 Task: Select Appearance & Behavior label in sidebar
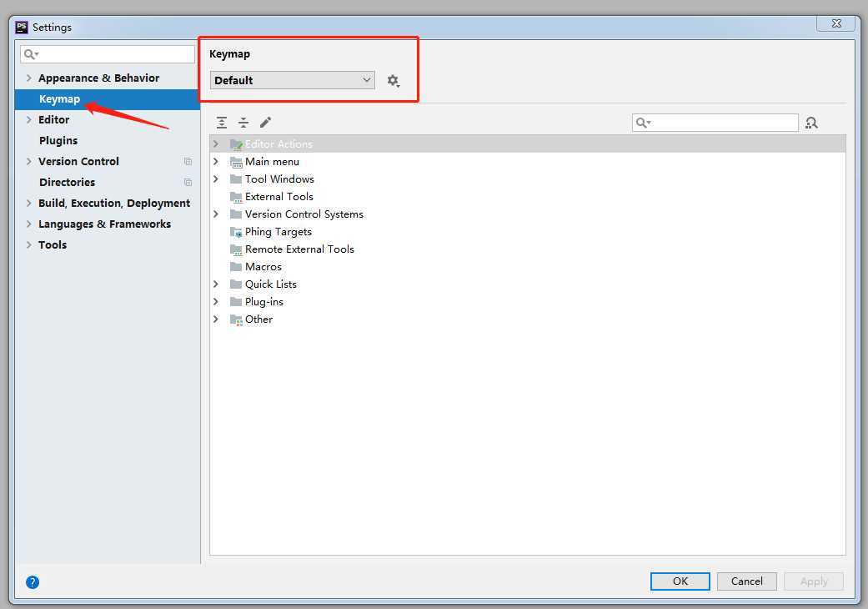pyautogui.click(x=98, y=78)
